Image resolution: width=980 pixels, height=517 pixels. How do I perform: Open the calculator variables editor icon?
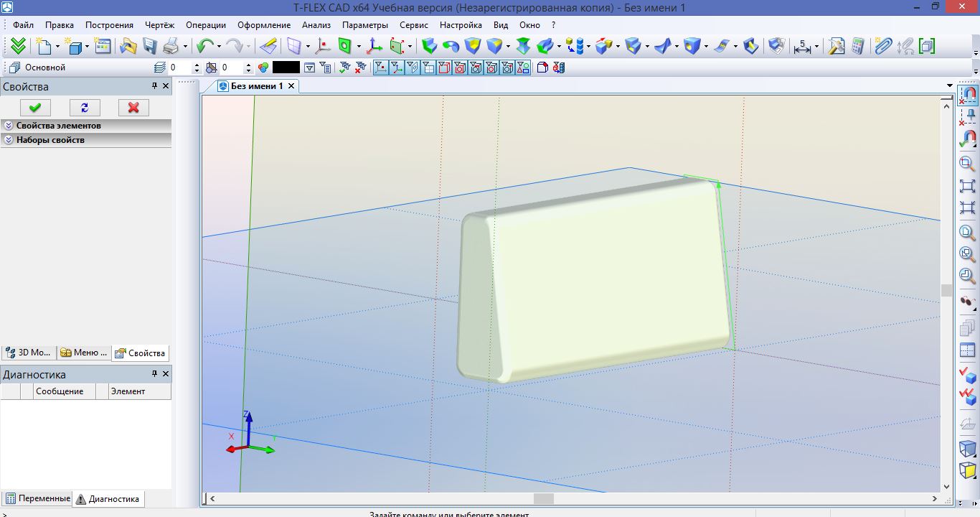pyautogui.click(x=857, y=47)
